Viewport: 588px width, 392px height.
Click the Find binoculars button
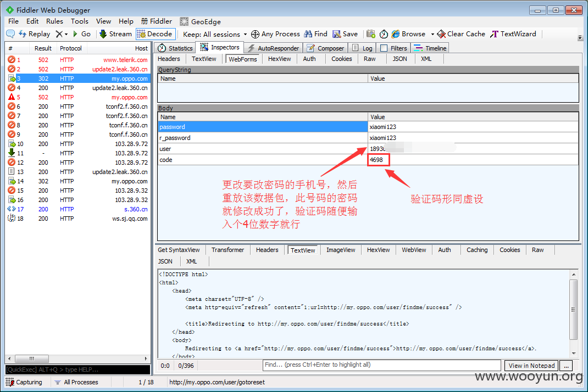click(315, 34)
